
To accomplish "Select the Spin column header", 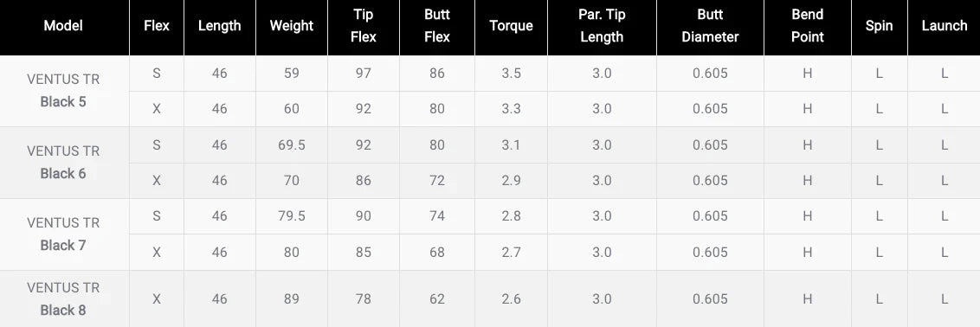I will click(880, 26).
